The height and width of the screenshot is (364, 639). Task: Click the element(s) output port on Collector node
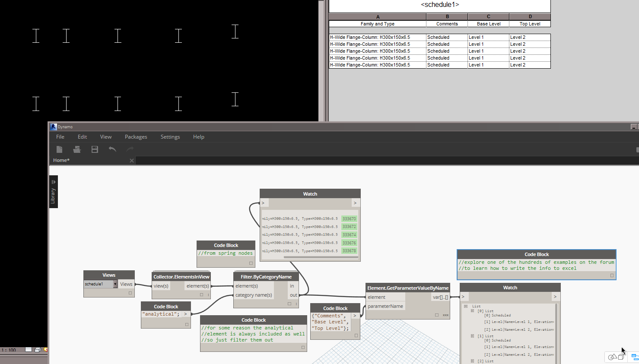click(198, 286)
